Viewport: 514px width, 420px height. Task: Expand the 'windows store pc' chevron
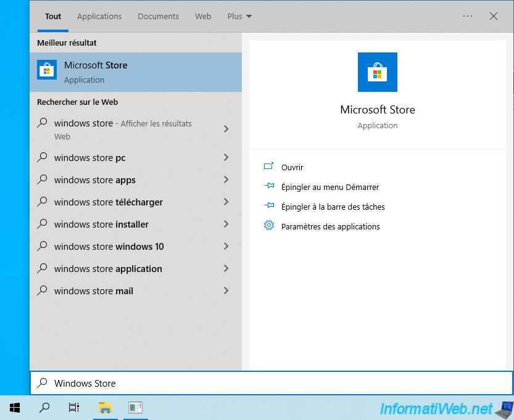tap(226, 158)
